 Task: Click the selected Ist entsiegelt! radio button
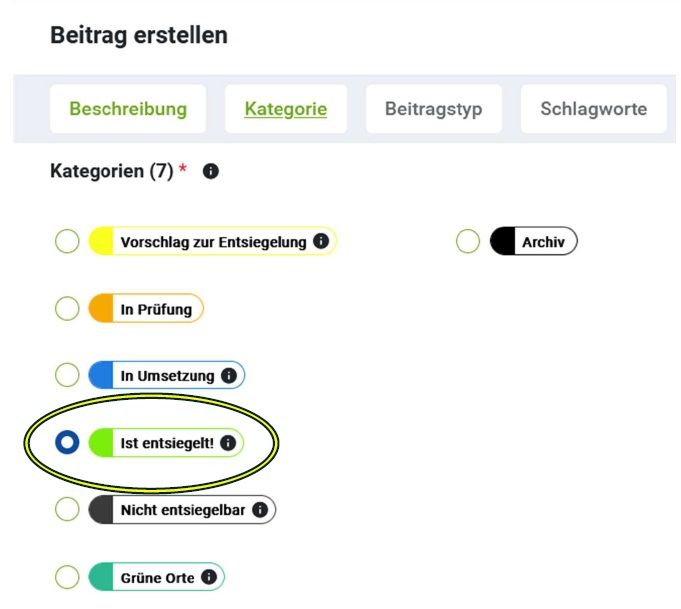point(67,442)
